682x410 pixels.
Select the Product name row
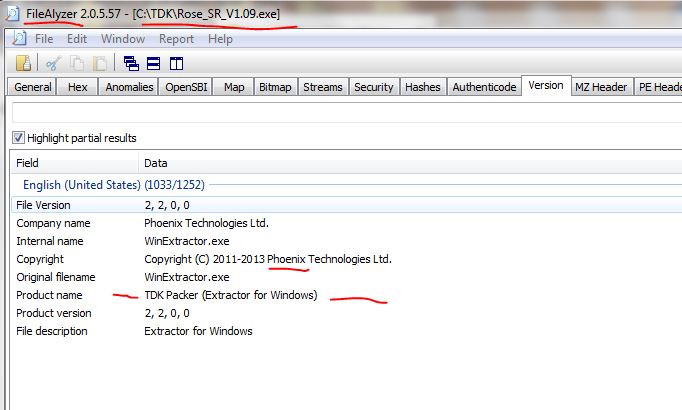pyautogui.click(x=347, y=295)
